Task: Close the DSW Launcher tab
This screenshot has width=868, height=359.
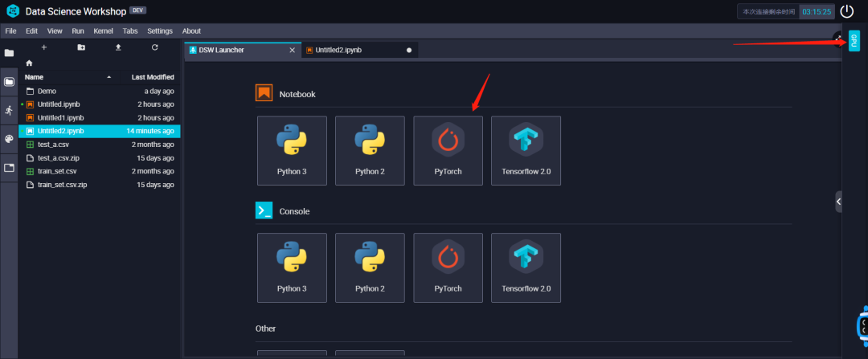Action: 293,51
